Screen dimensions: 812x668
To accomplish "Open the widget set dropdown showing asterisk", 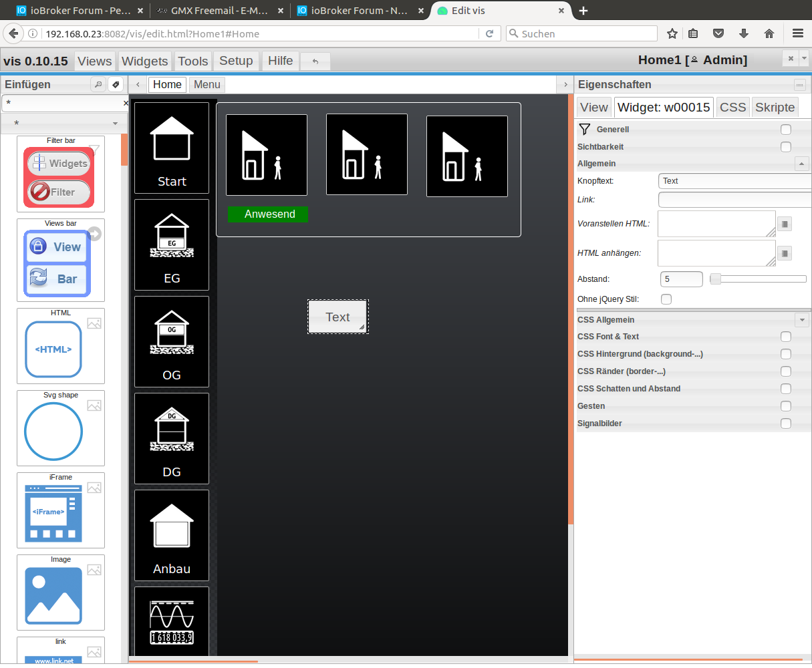I will click(64, 124).
